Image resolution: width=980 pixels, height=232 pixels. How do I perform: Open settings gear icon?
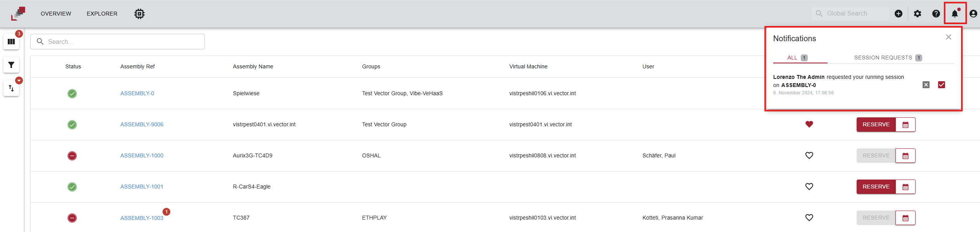click(918, 14)
